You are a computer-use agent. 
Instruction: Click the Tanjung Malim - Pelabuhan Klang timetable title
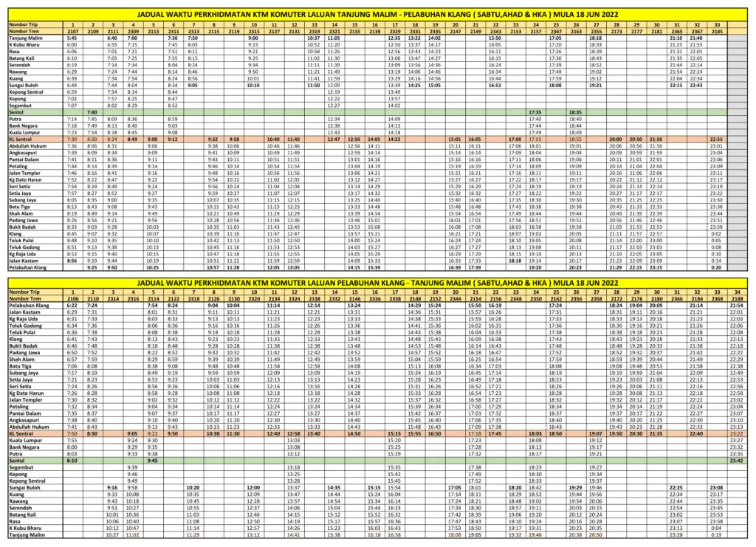click(377, 15)
